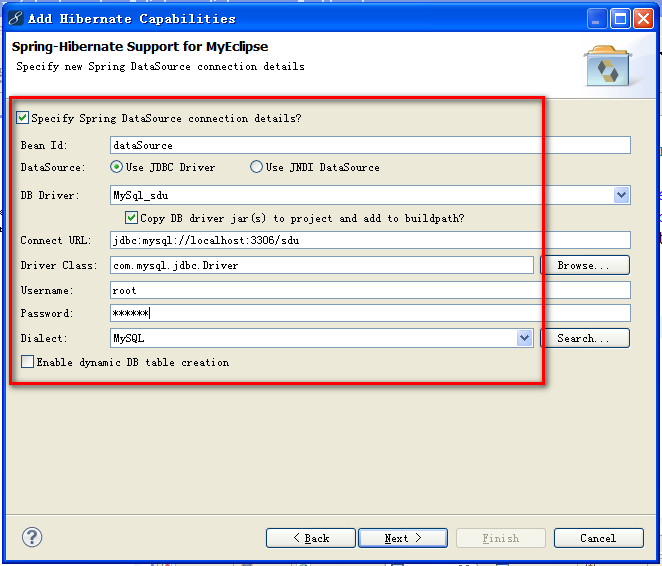Click the Driver Class text field

[x=322, y=265]
